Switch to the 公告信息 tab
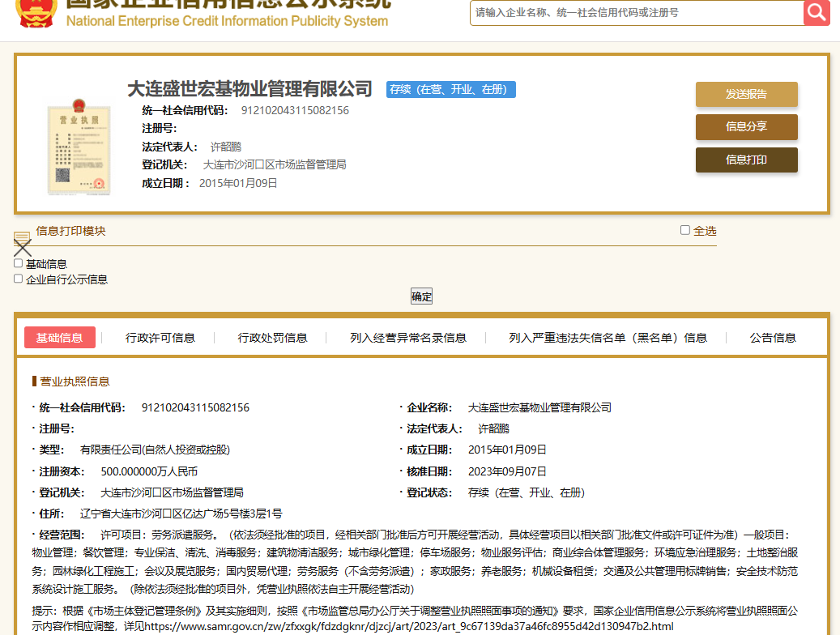 (x=773, y=338)
